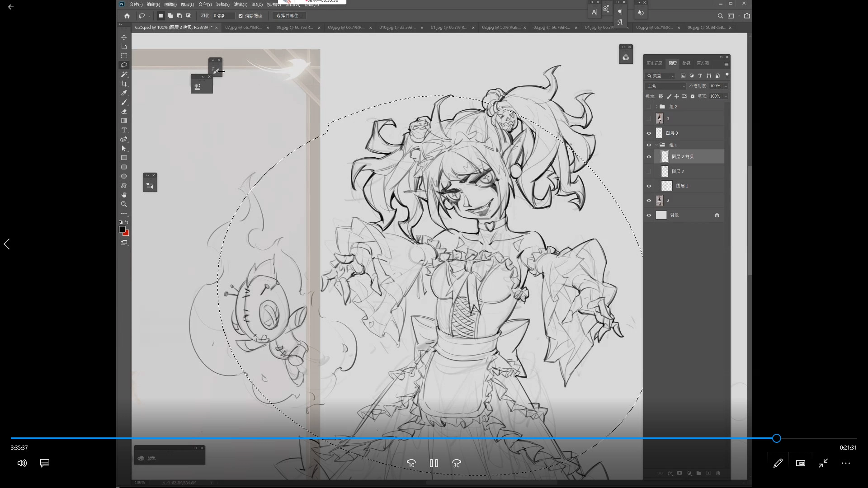868x488 pixels.
Task: Click the lock all pixels padlock icon
Action: tap(692, 96)
